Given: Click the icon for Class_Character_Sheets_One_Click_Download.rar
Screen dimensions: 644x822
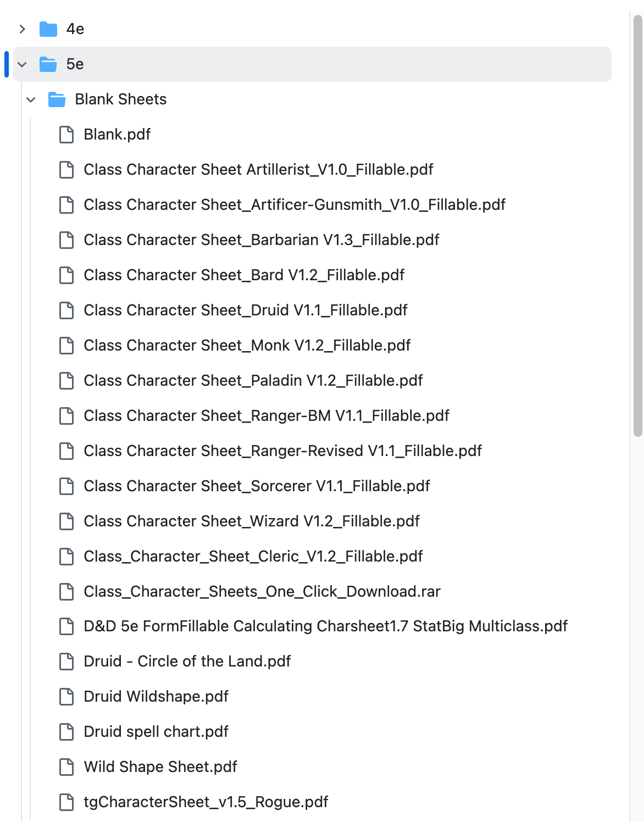Looking at the screenshot, I should (66, 592).
